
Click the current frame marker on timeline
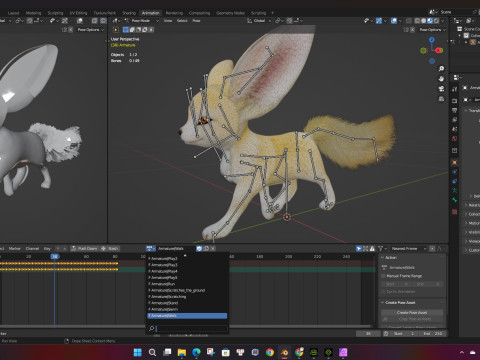[55, 256]
